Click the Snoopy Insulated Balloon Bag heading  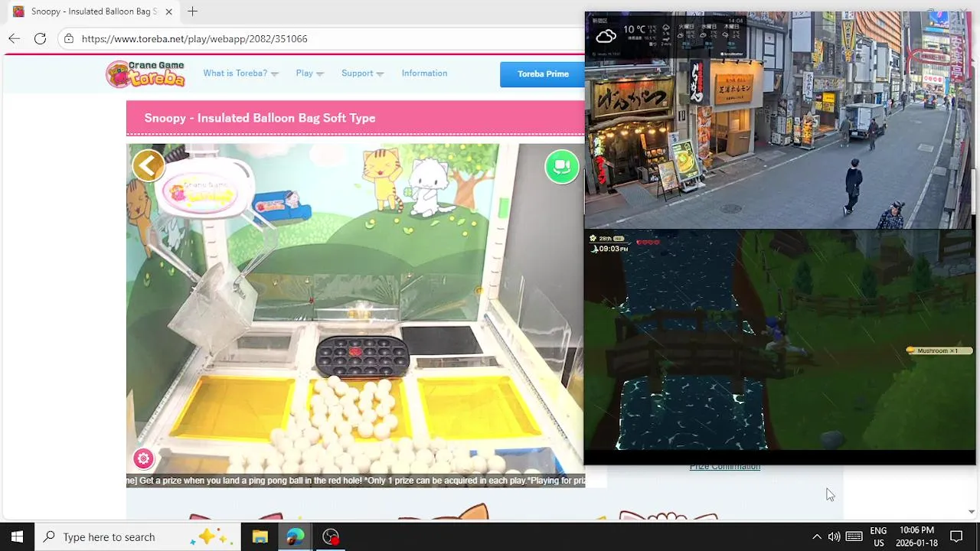tap(260, 118)
